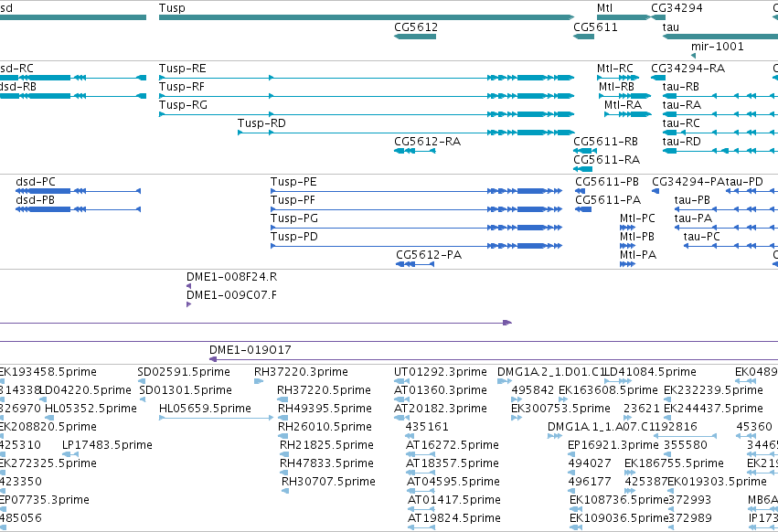The image size is (778, 532).
Task: Select the DME1-019O17 clone label
Action: [x=250, y=350]
